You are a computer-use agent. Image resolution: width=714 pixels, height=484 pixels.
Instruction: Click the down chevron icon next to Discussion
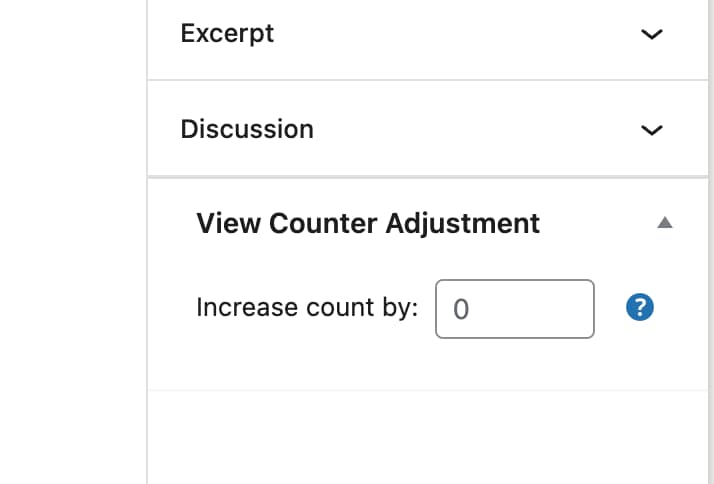pyautogui.click(x=651, y=130)
